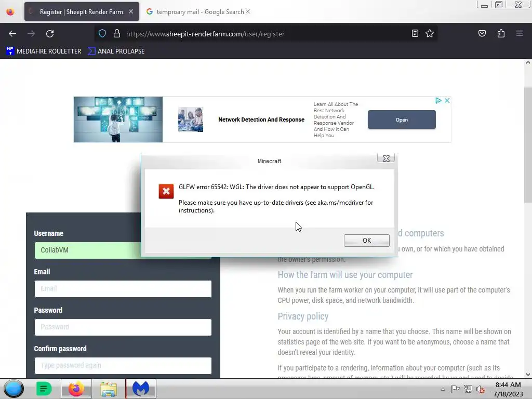Screen dimensions: 532x399
Task: Click the Firefox taskbar icon
Action: (x=76, y=389)
